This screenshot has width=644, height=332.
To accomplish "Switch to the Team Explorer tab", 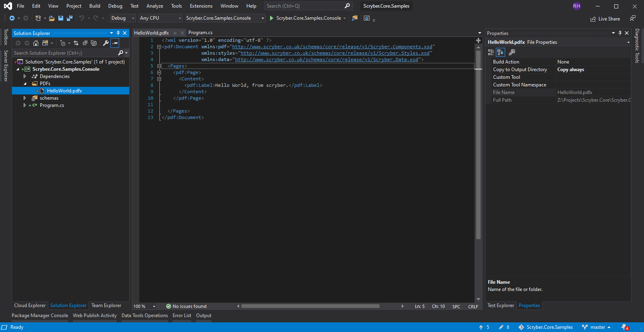I will 106,305.
